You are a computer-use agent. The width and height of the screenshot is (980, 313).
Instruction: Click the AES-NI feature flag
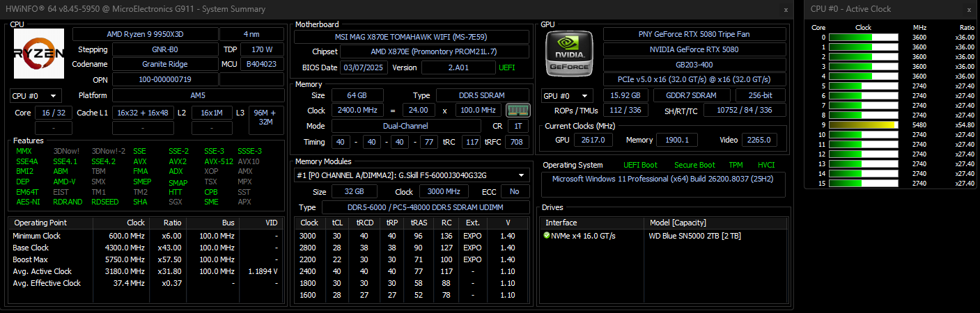click(x=29, y=202)
